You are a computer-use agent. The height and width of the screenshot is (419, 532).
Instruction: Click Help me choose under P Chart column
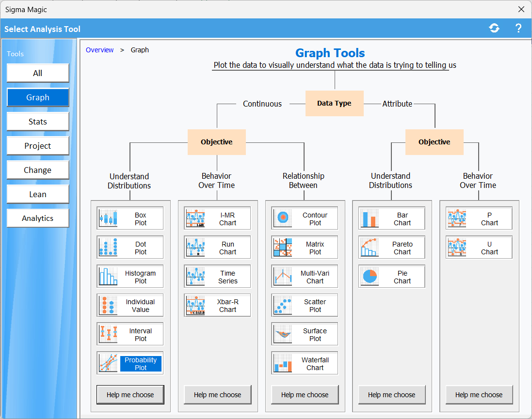pos(479,395)
